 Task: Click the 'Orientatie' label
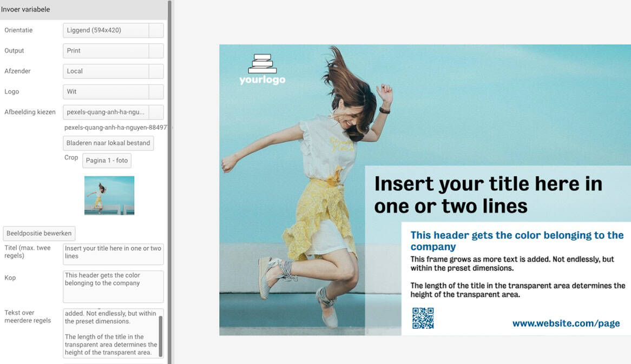point(18,30)
